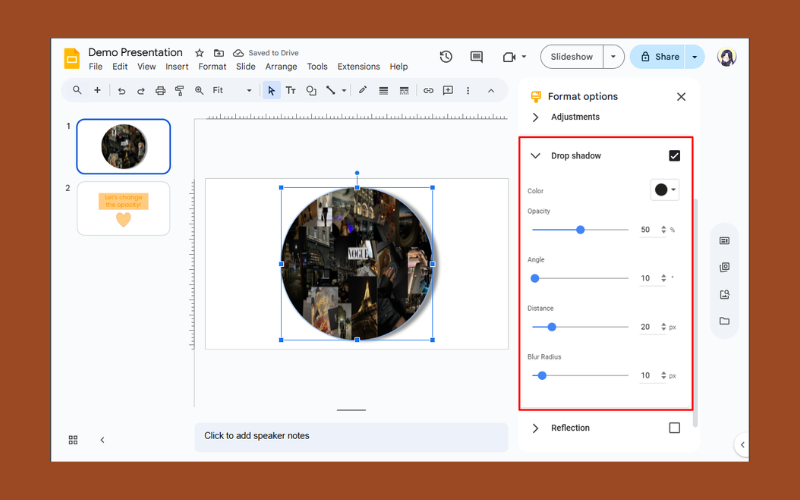This screenshot has height=500, width=800.
Task: Expand the Reflection section
Action: pos(535,428)
